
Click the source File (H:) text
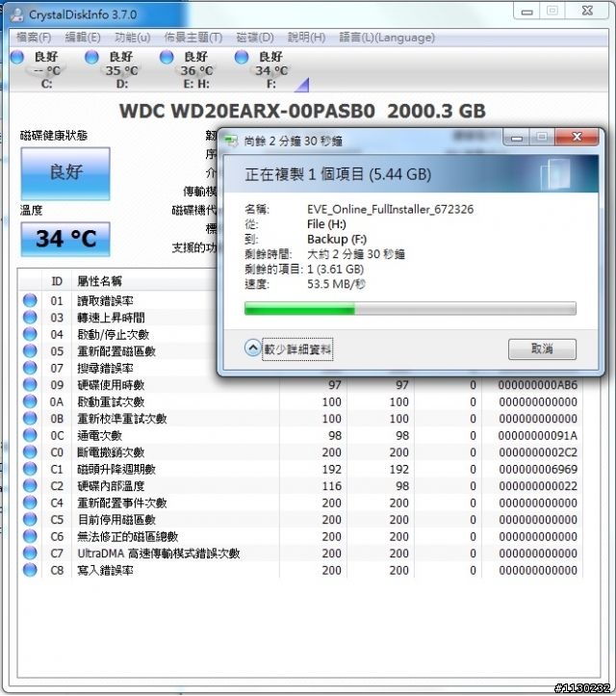[x=326, y=224]
